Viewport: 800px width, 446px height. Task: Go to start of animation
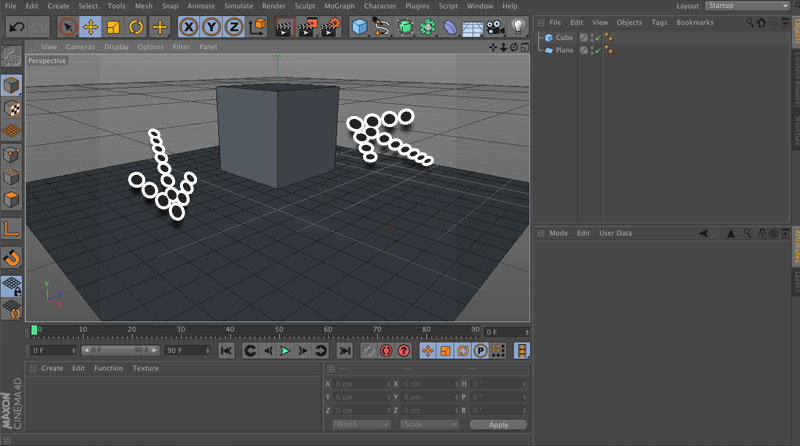pos(226,351)
